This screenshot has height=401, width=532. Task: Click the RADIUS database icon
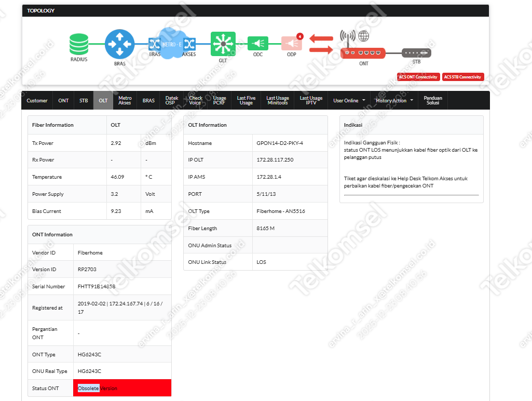[x=79, y=44]
